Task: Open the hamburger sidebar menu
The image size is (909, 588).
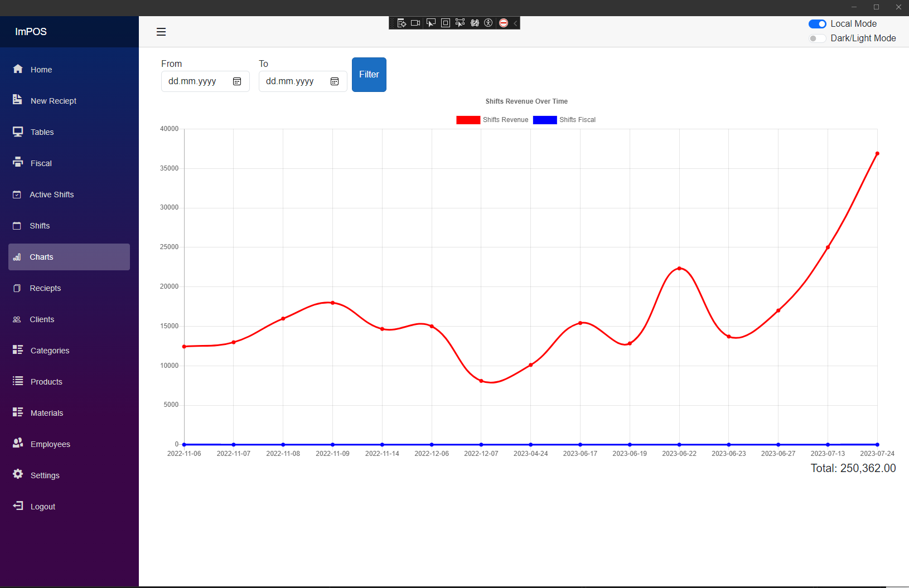Action: pos(161,32)
